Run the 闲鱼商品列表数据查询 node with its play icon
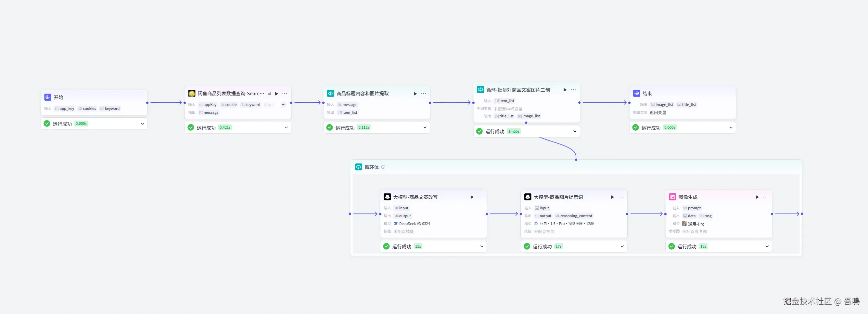The height and width of the screenshot is (314, 868). 277,94
